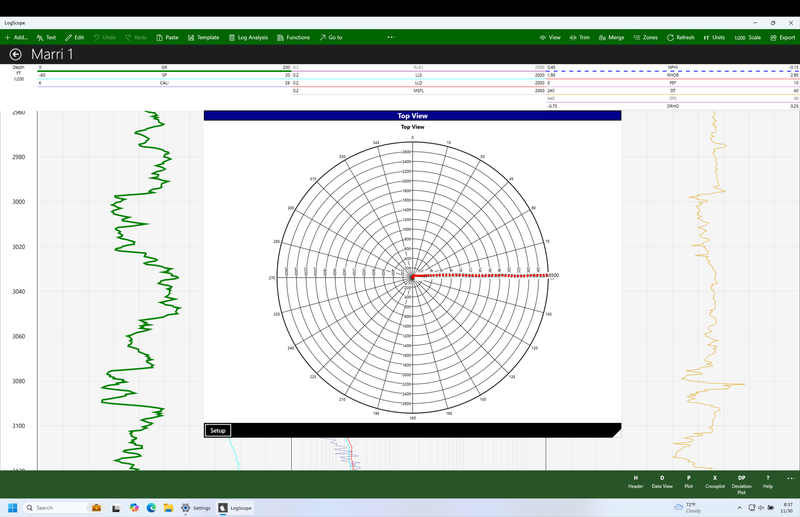Open the Deviation Plot
The image size is (800, 517).
(741, 485)
